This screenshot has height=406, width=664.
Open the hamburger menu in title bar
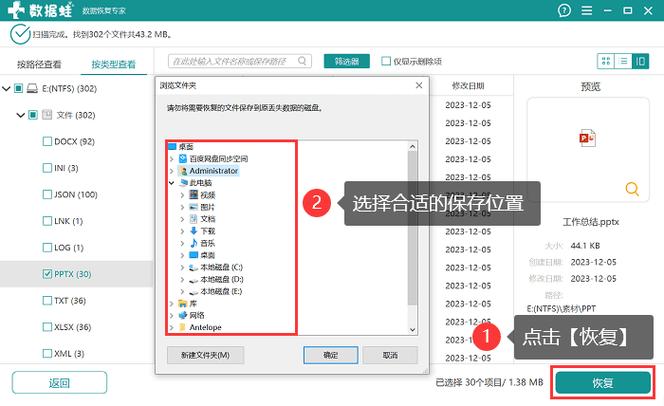[x=587, y=10]
